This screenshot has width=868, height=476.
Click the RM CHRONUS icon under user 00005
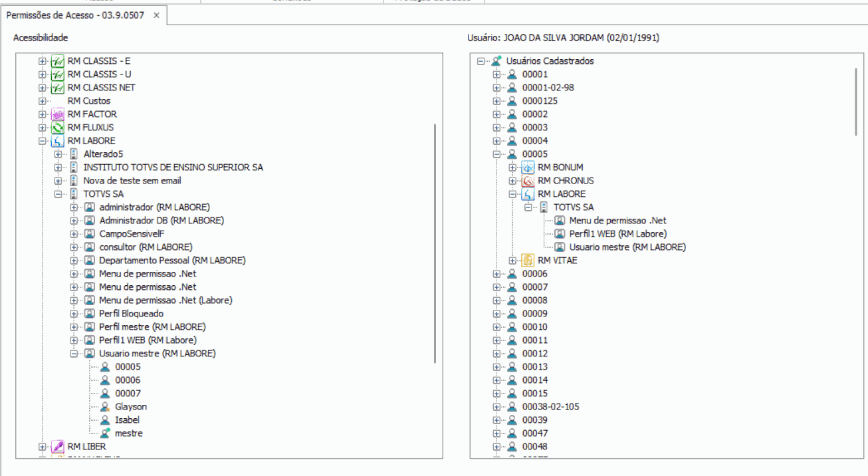(528, 181)
